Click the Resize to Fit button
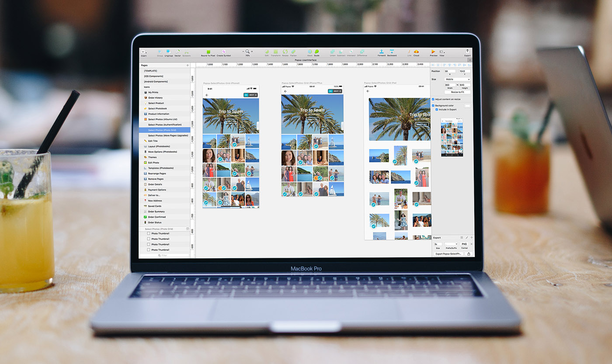The height and width of the screenshot is (364, 612). tap(458, 92)
